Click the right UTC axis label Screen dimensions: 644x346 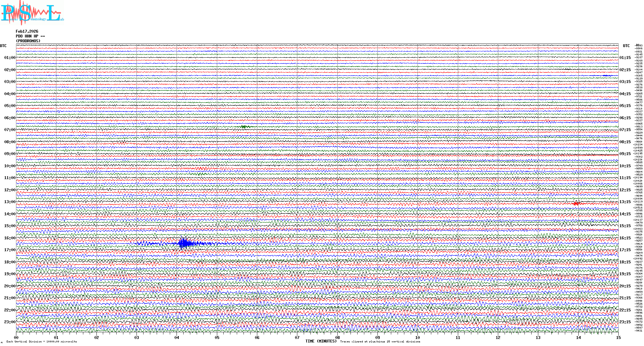(626, 46)
